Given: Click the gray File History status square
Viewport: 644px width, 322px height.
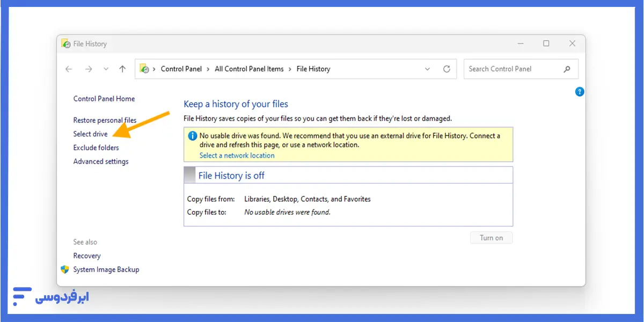Looking at the screenshot, I should pos(190,175).
